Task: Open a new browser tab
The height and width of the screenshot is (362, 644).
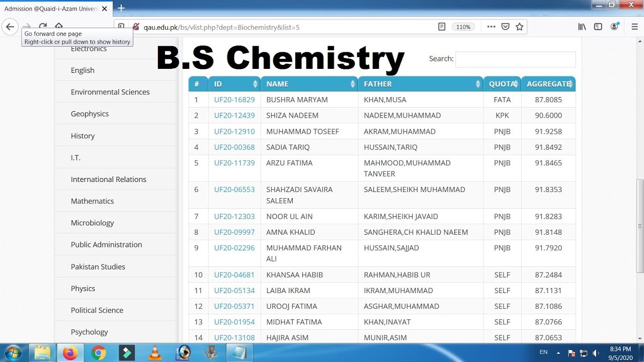Action: click(x=121, y=8)
